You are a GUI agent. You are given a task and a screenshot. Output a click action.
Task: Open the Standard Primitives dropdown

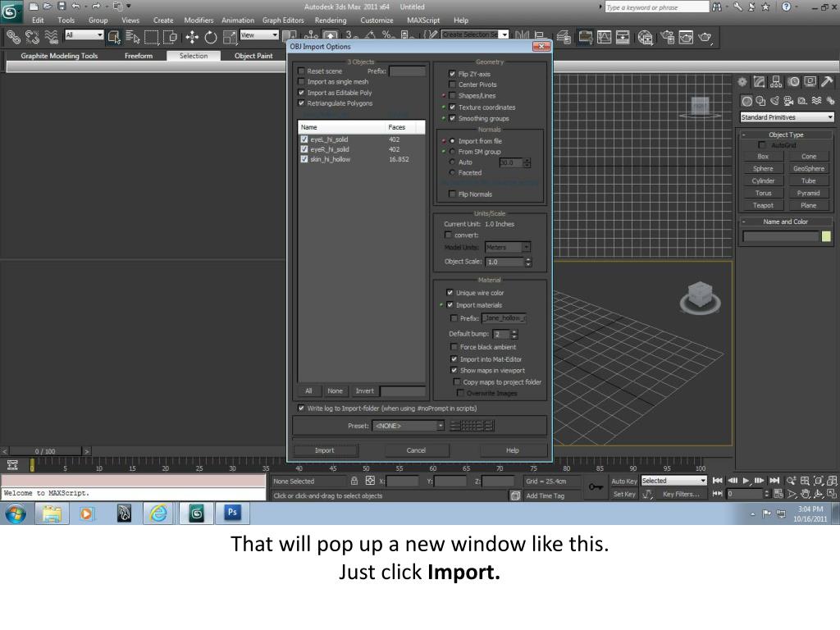point(787,117)
